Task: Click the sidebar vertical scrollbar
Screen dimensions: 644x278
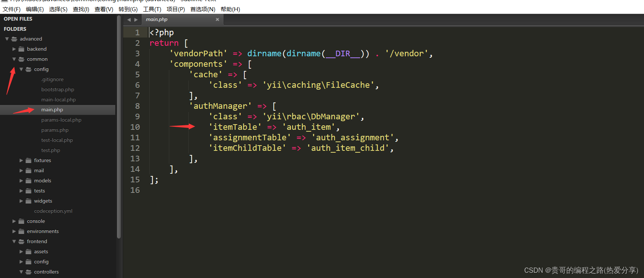Action: (119, 127)
